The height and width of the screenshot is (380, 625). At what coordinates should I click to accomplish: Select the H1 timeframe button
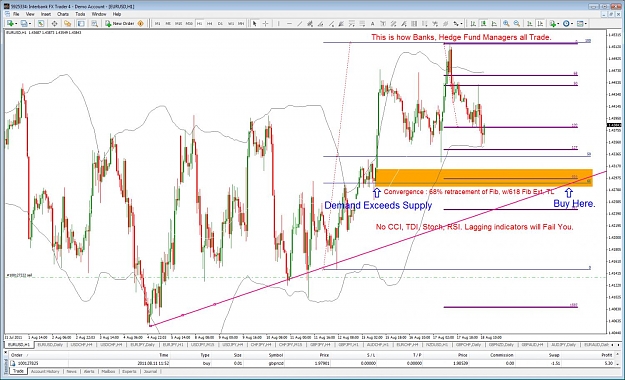click(199, 24)
